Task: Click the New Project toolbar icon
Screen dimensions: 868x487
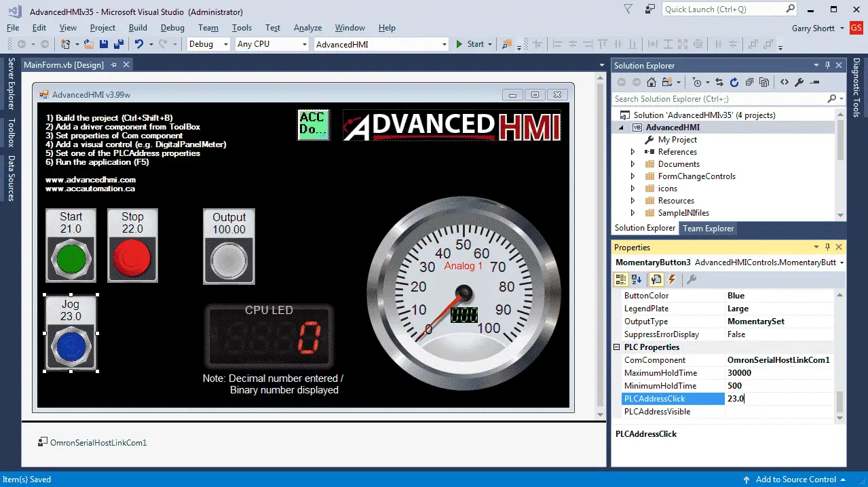Action: click(66, 44)
